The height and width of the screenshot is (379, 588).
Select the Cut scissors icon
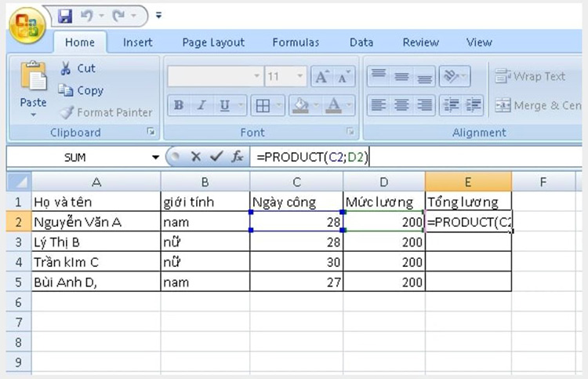pyautogui.click(x=66, y=68)
